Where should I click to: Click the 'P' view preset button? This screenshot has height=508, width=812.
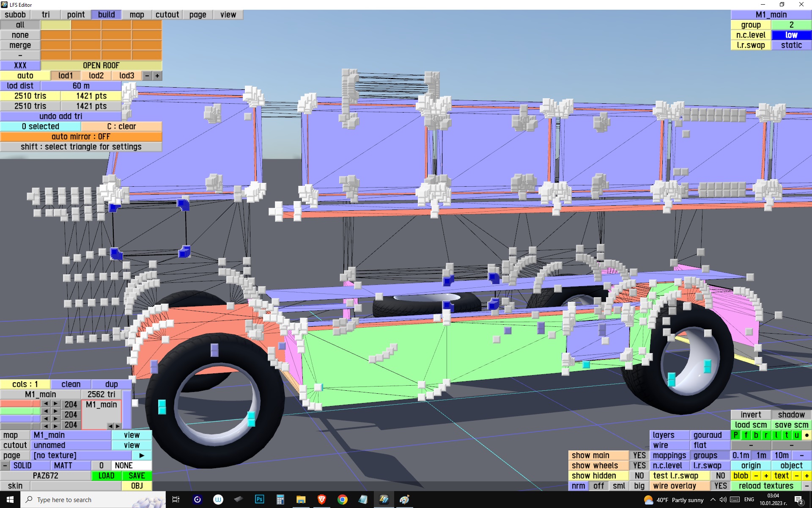(x=736, y=435)
